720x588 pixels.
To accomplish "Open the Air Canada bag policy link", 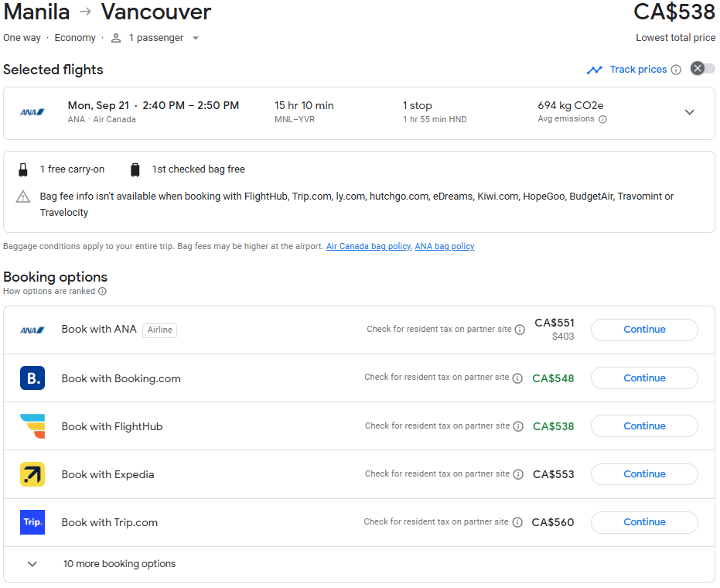I will coord(368,246).
